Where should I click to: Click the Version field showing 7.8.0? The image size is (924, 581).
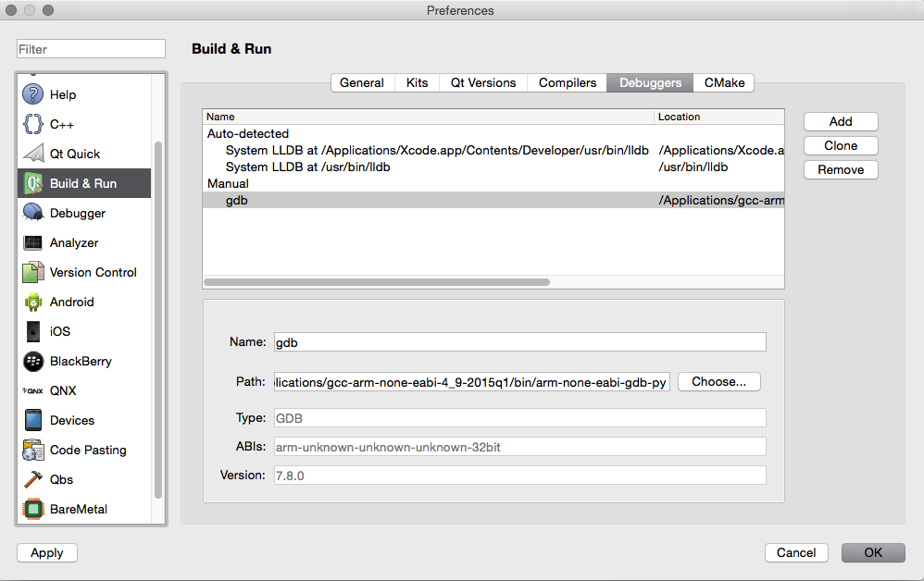519,476
